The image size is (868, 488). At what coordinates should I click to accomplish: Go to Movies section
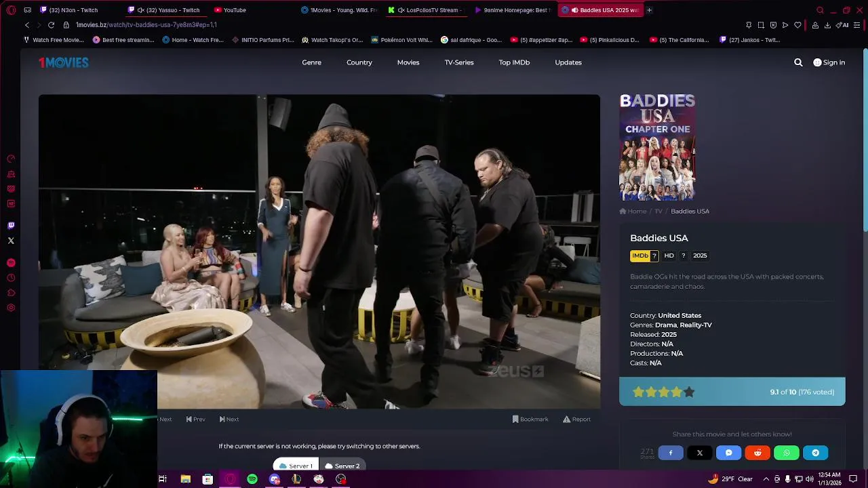[408, 62]
